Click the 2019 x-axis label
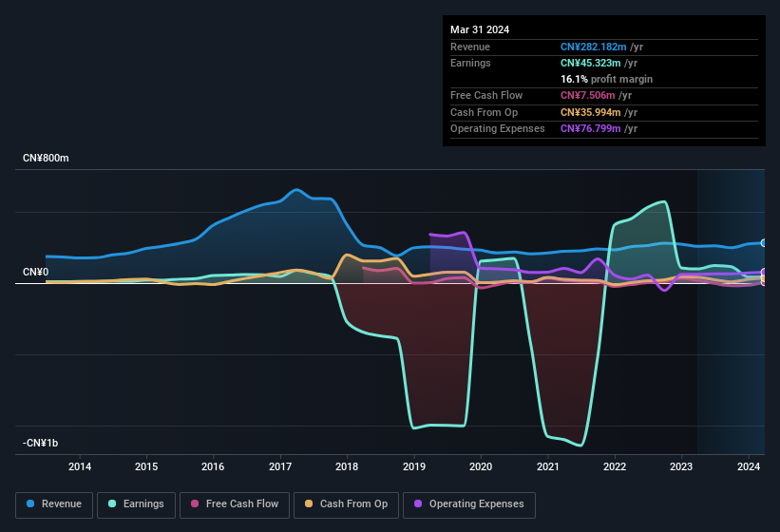 pos(414,466)
